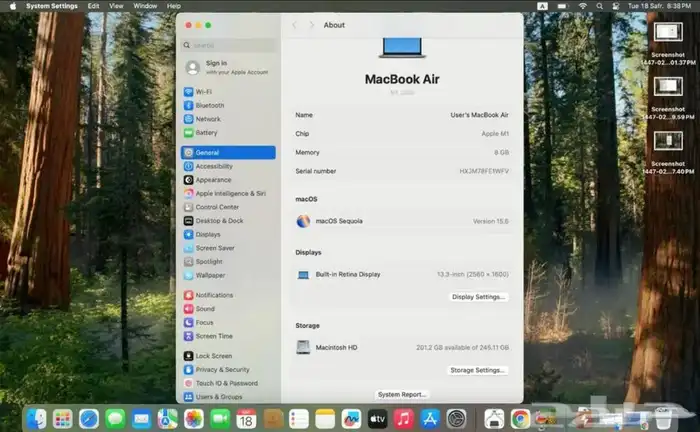Image resolution: width=700 pixels, height=432 pixels.
Task: Open Spotlight search in the menu bar
Action: pos(600,6)
